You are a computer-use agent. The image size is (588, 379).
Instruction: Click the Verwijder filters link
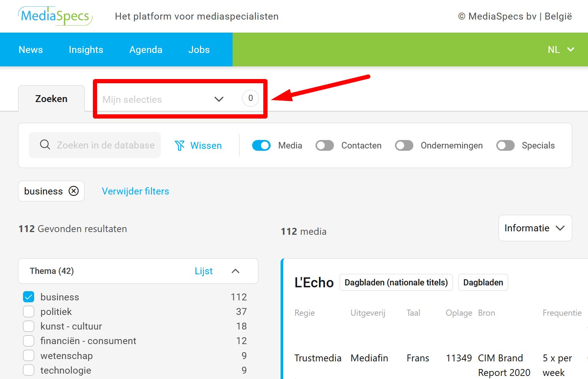click(135, 191)
